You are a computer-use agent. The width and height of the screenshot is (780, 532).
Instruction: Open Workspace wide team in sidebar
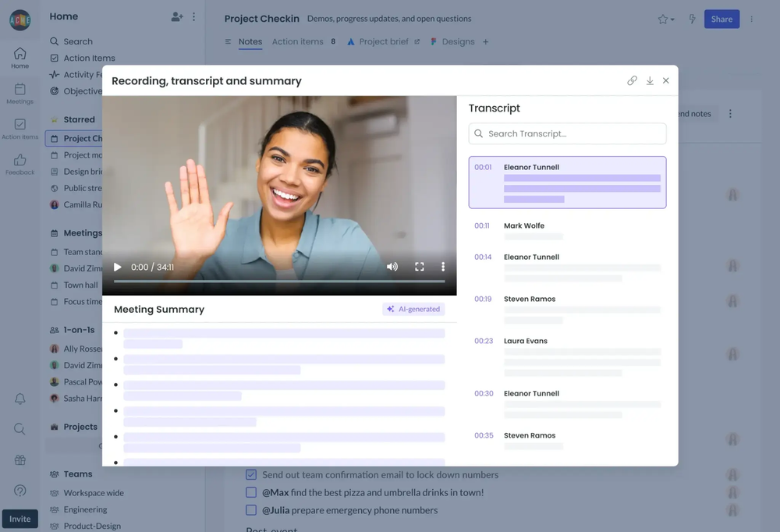87,493
